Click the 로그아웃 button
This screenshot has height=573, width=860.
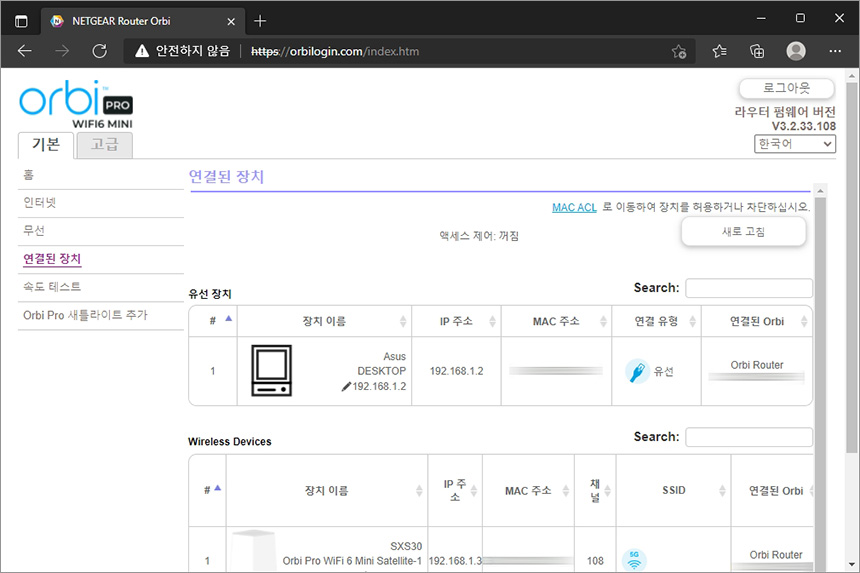pos(787,88)
